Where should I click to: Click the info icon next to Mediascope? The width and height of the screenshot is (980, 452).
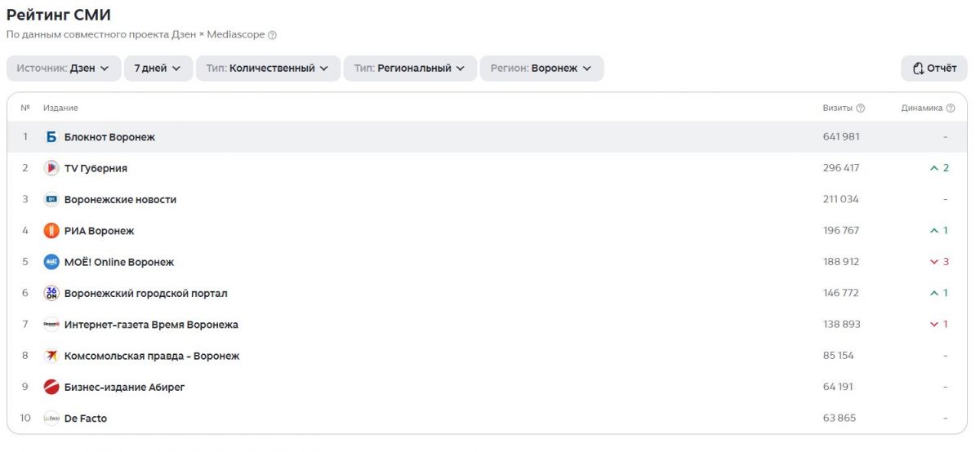(273, 35)
